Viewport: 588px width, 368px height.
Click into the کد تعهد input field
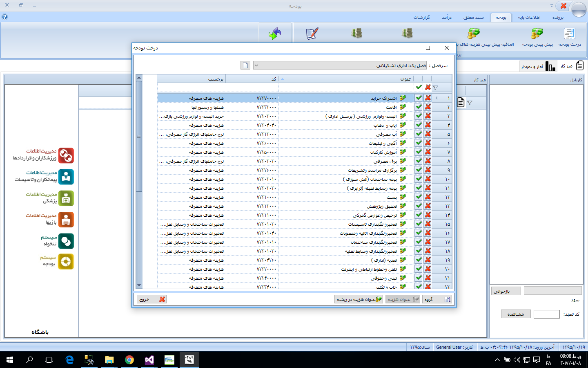pyautogui.click(x=546, y=314)
